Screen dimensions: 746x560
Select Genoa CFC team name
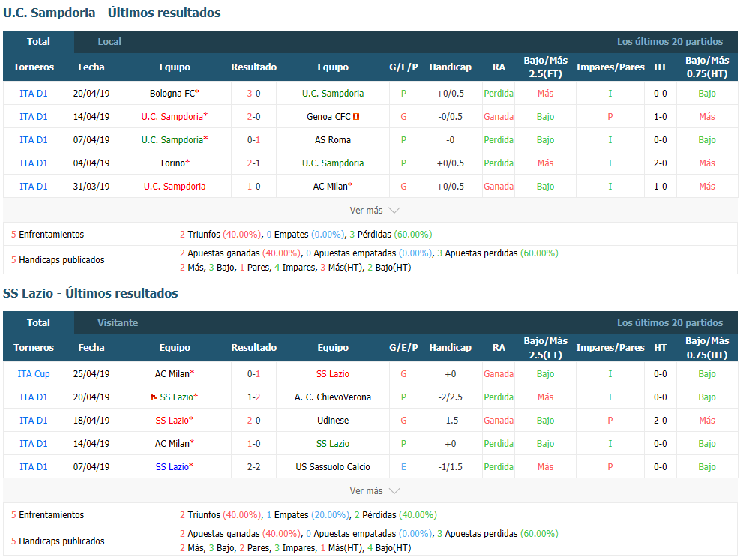[x=328, y=116]
